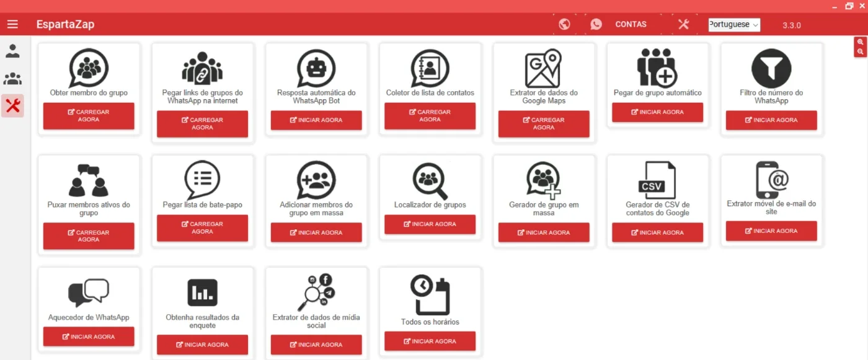Screen dimensions: 868x360
Task: Open the hamburger menu
Action: tap(12, 24)
